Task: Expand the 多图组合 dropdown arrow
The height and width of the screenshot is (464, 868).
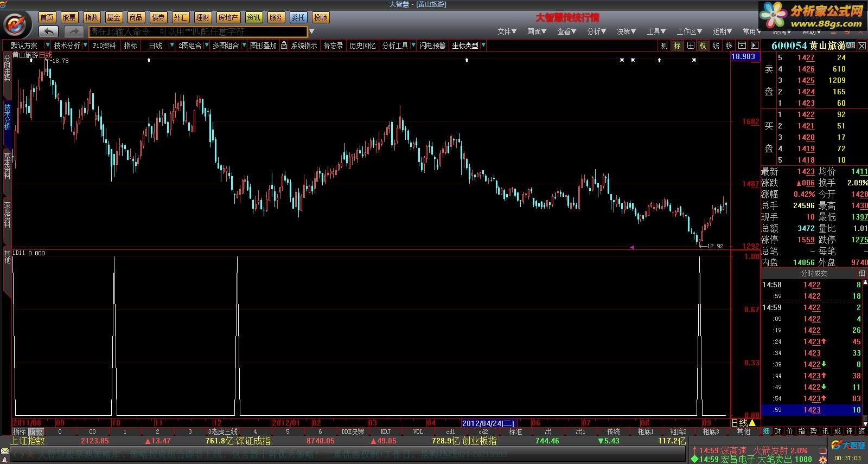Action: point(243,46)
